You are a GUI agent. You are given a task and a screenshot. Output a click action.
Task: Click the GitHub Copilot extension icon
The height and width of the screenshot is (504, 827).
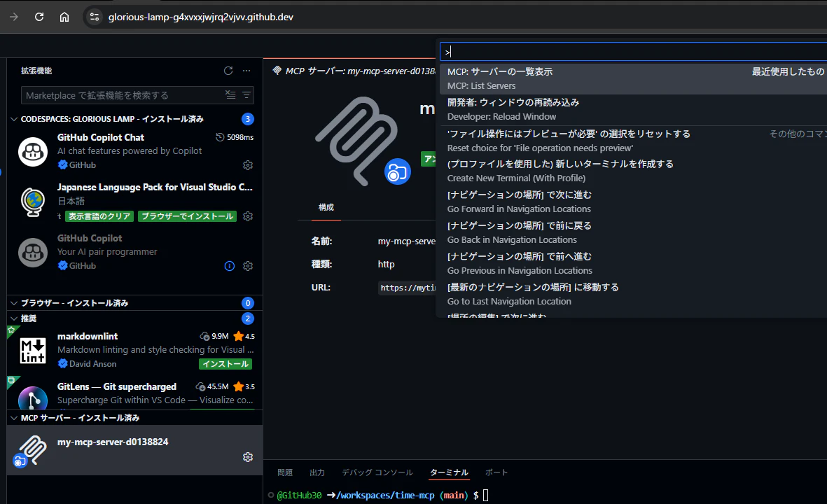(x=33, y=252)
